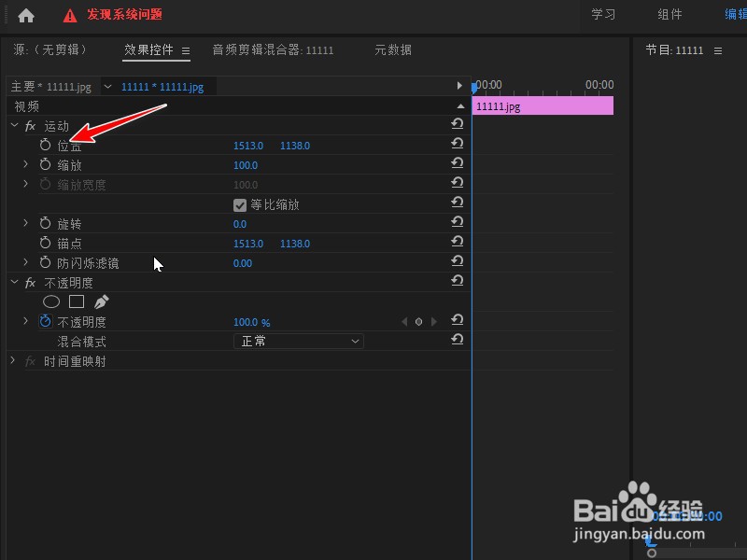Edit the Position X value 1513.0
This screenshot has height=560, width=747.
pos(248,146)
